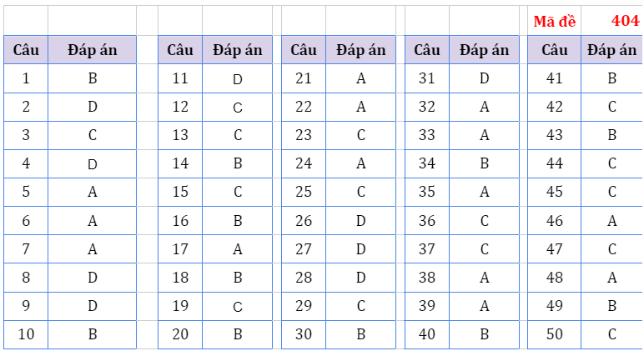Screen dimensions: 644x351
Task: Select the "Đáp án" header above question 21's answer
Action: click(361, 50)
